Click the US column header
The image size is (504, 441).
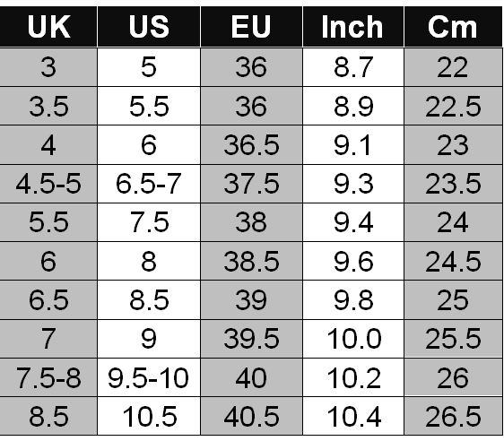pos(149,27)
